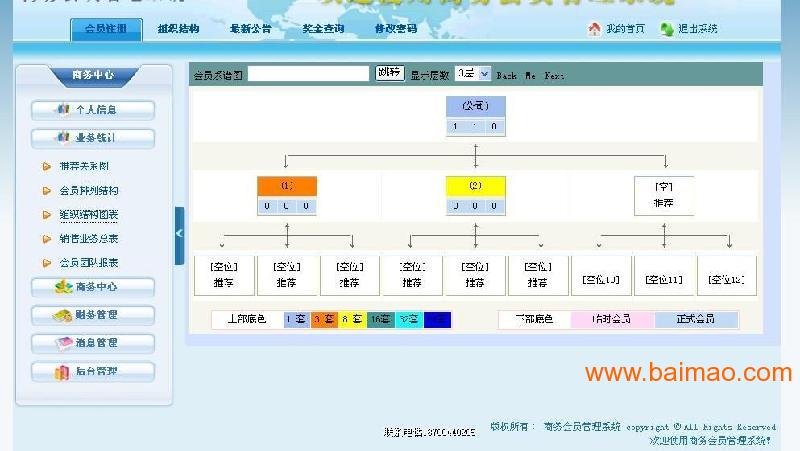Click the arrow bullet before 销售业务总表
This screenshot has width=800, height=451.
point(47,239)
